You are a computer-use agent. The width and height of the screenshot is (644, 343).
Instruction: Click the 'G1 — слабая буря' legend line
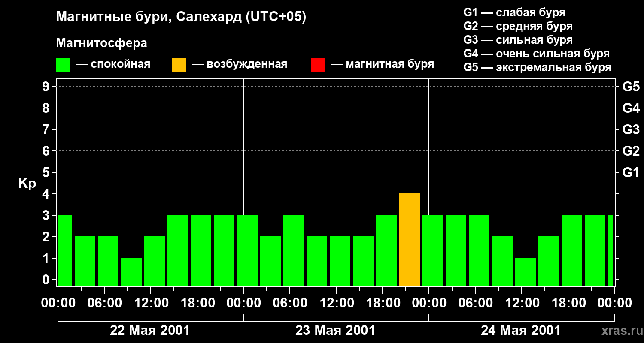[x=514, y=12]
